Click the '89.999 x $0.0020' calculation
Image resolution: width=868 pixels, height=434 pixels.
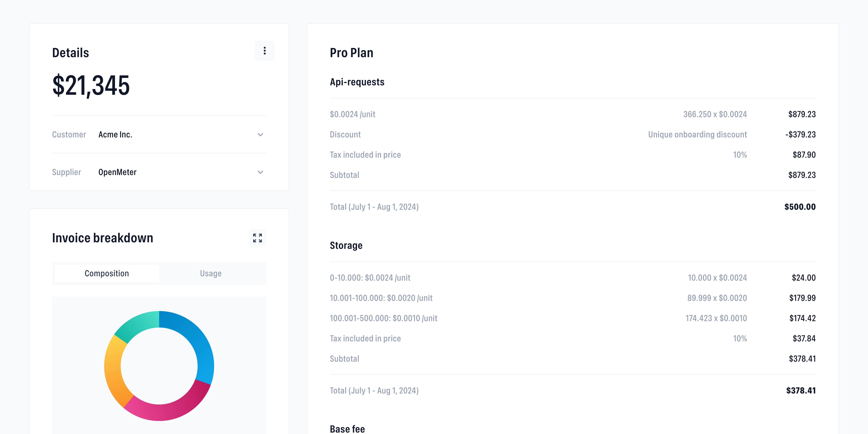click(x=717, y=298)
